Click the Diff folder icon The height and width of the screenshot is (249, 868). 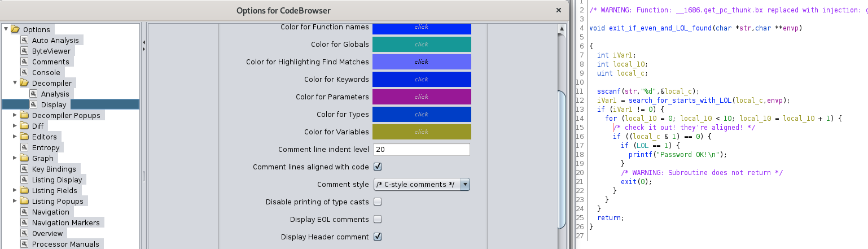point(24,126)
